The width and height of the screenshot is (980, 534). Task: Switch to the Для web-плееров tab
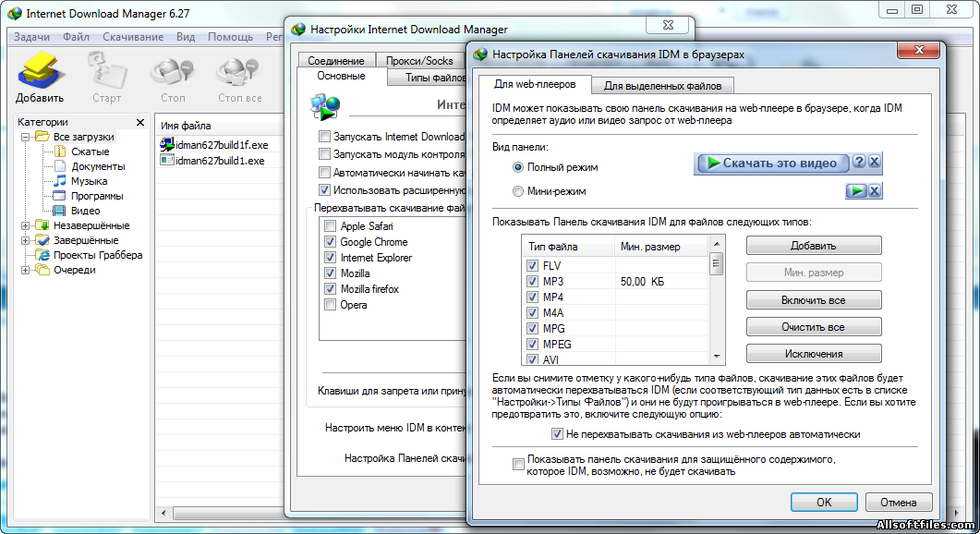[x=535, y=84]
